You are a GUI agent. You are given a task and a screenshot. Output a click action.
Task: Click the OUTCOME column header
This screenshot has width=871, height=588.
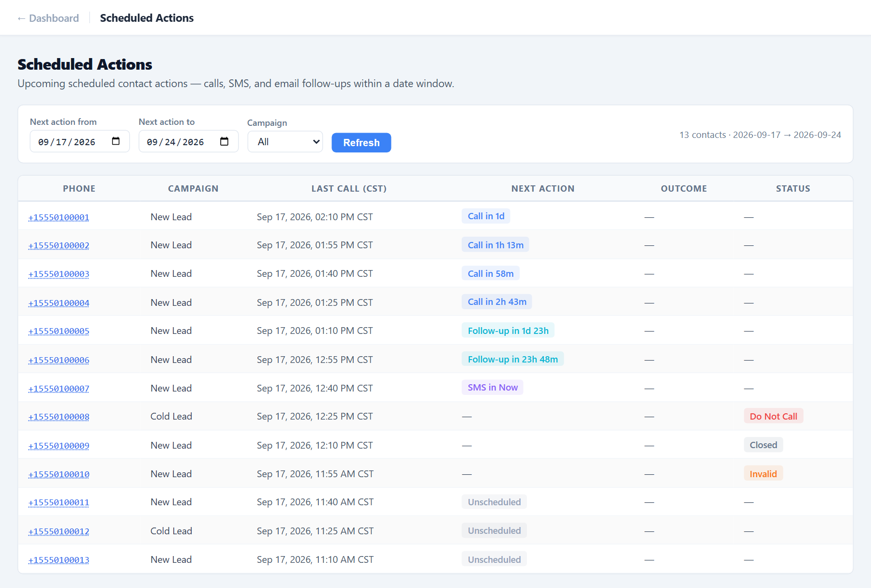point(684,189)
